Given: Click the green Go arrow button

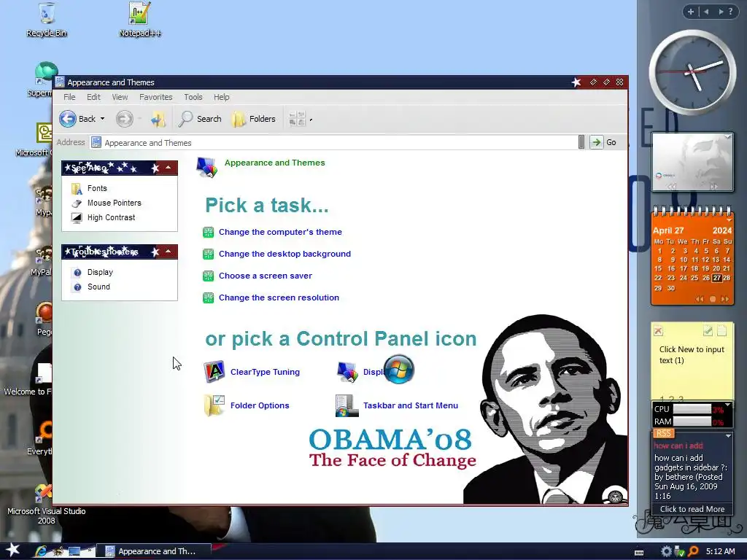Looking at the screenshot, I should [x=596, y=142].
